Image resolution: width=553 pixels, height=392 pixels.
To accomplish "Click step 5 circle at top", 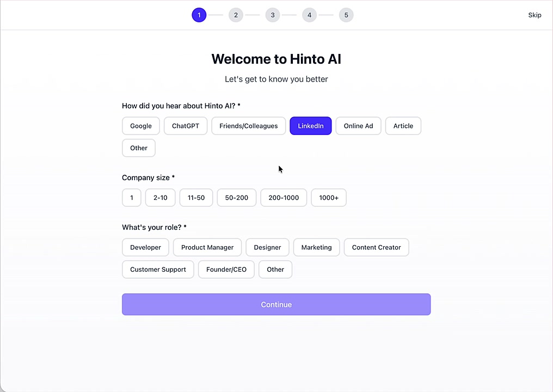I will [346, 15].
